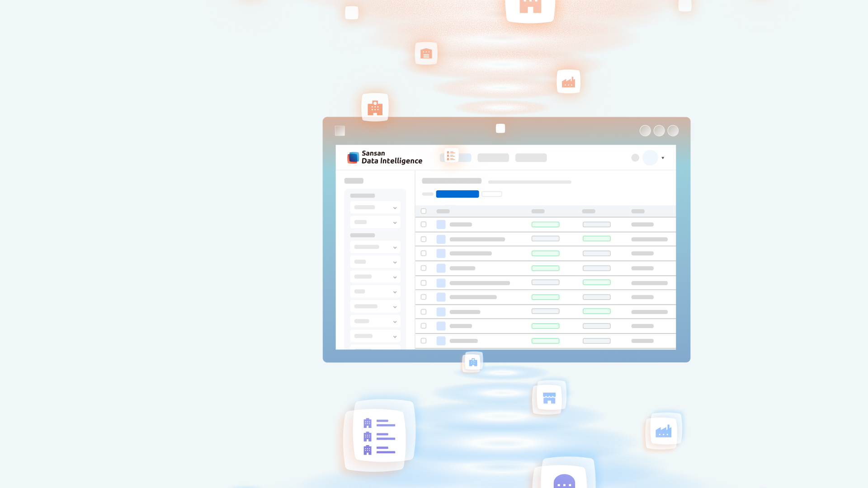Click the blue primary button
Viewport: 868px width, 488px height.
click(x=457, y=194)
